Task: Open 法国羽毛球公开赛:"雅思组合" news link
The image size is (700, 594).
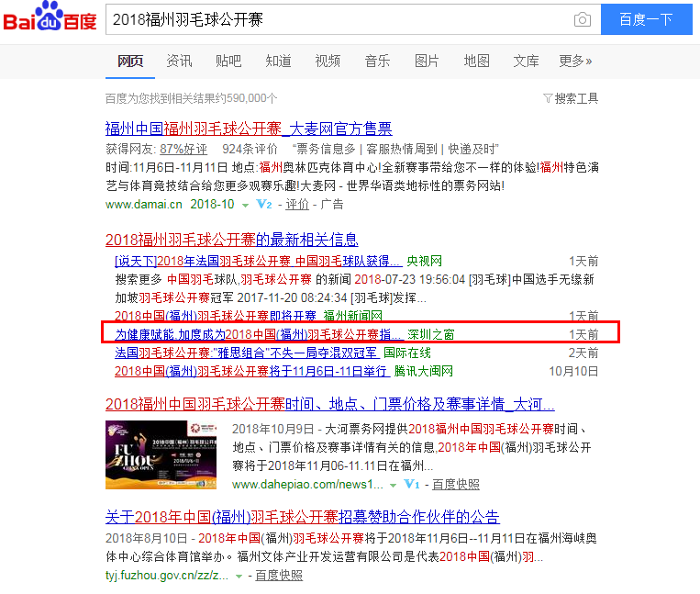Action: [248, 353]
